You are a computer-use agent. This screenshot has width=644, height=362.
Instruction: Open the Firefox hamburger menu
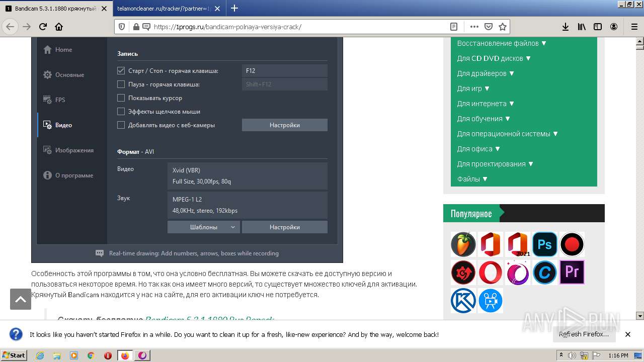pos(634,27)
